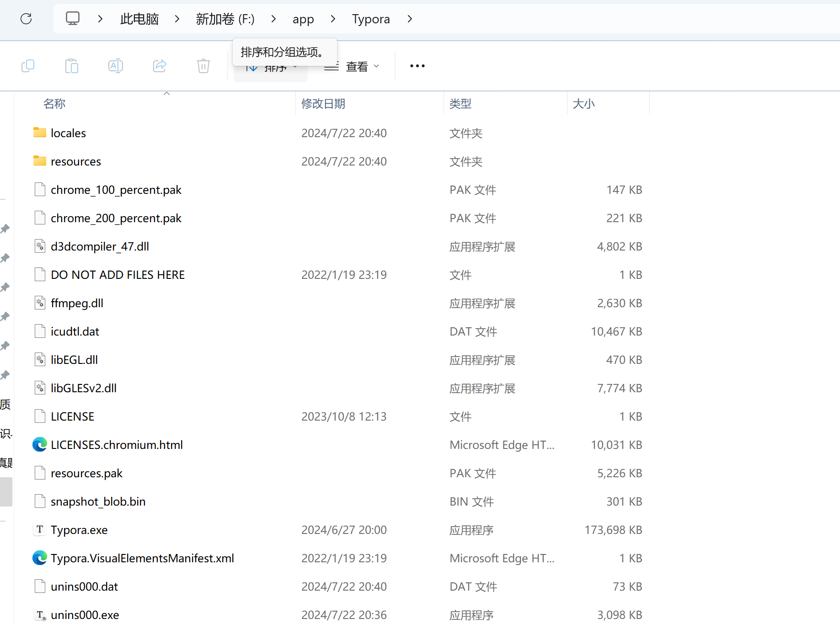The image size is (840, 624).
Task: Click the 7,774 KB size value
Action: coord(620,388)
